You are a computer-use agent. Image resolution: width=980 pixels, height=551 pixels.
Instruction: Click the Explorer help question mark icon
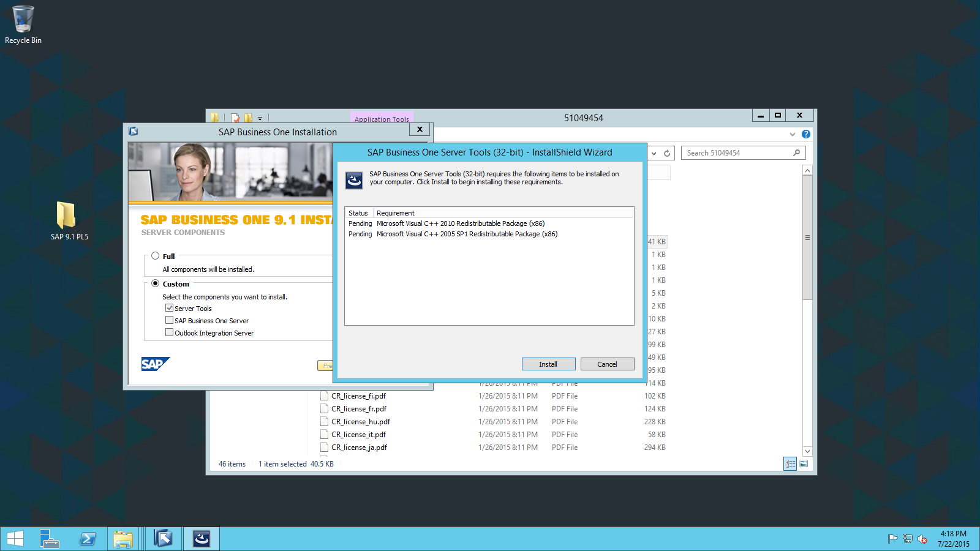click(806, 134)
